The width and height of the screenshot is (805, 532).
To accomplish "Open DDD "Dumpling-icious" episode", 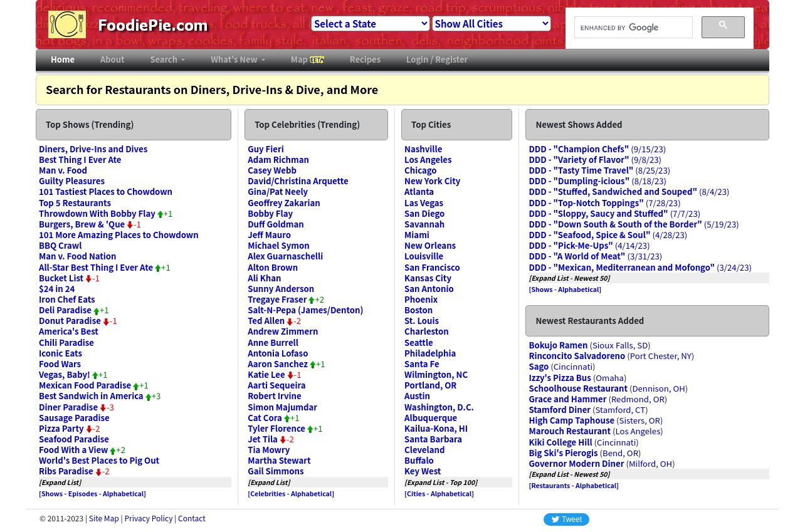I will 579,181.
